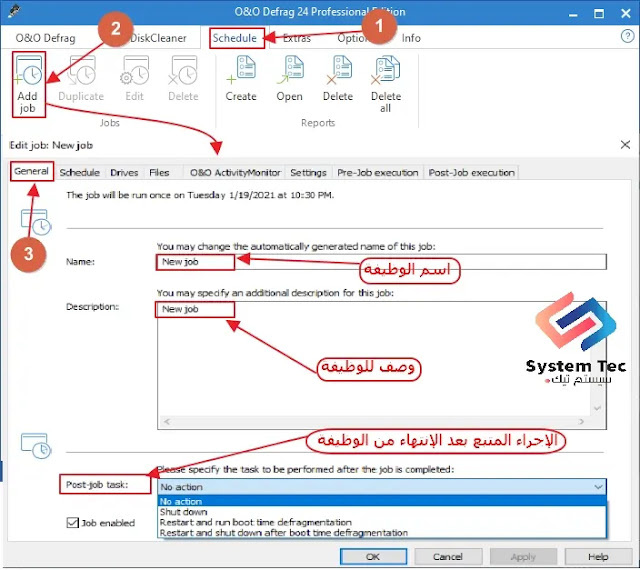Click the Delete all reports icon
640x570 pixels.
tap(386, 69)
